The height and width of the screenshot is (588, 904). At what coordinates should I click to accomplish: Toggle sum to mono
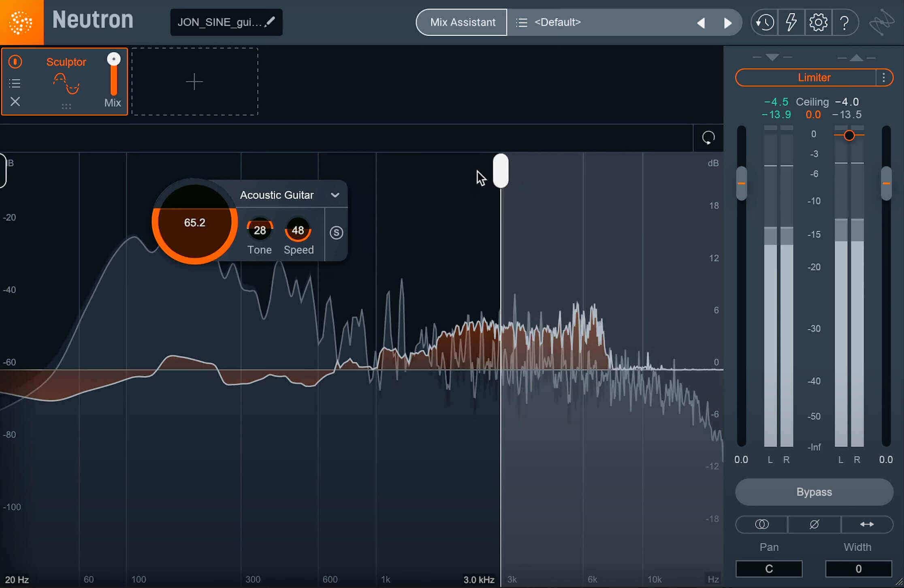761,524
